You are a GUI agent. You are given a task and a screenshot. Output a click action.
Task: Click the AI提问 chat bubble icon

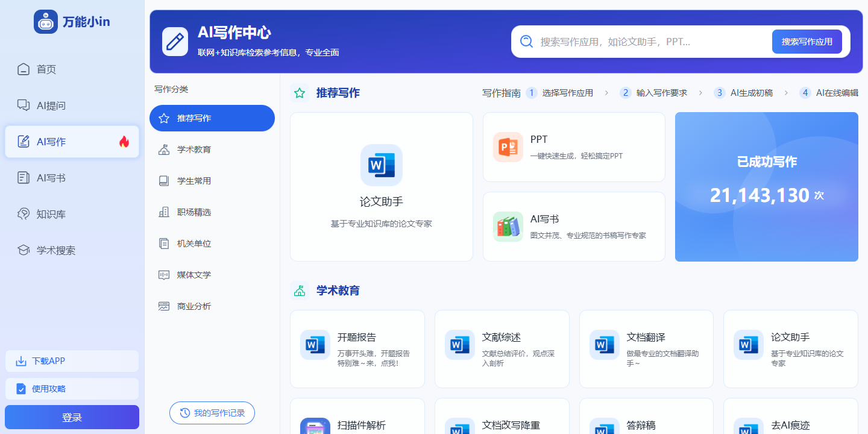tap(24, 105)
